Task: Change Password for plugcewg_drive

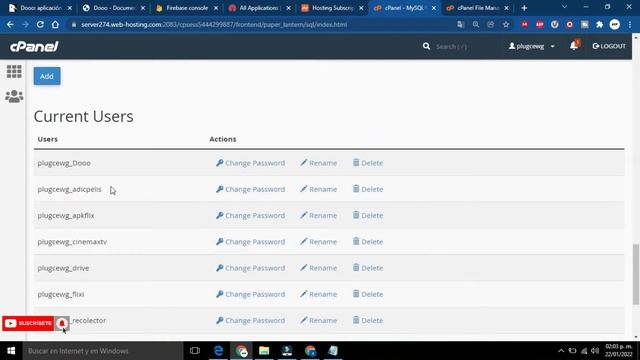Action: pyautogui.click(x=250, y=268)
